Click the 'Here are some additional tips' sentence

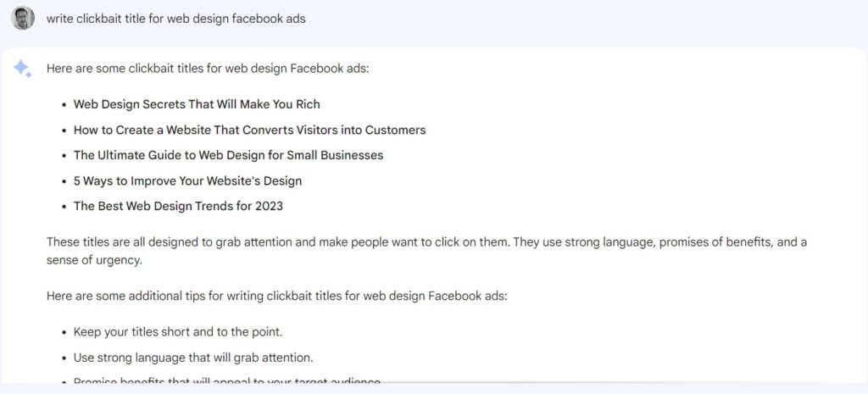pyautogui.click(x=277, y=296)
